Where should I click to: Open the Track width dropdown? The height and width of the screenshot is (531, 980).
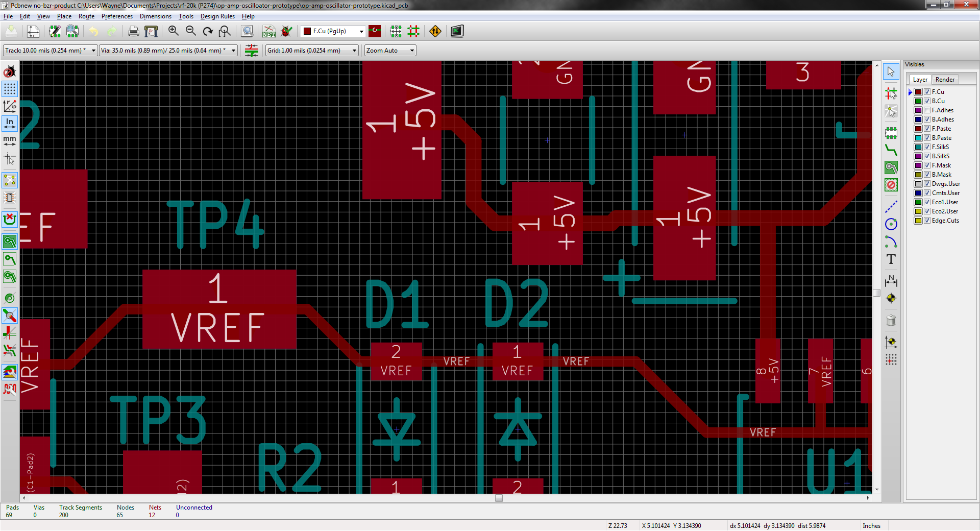(93, 51)
